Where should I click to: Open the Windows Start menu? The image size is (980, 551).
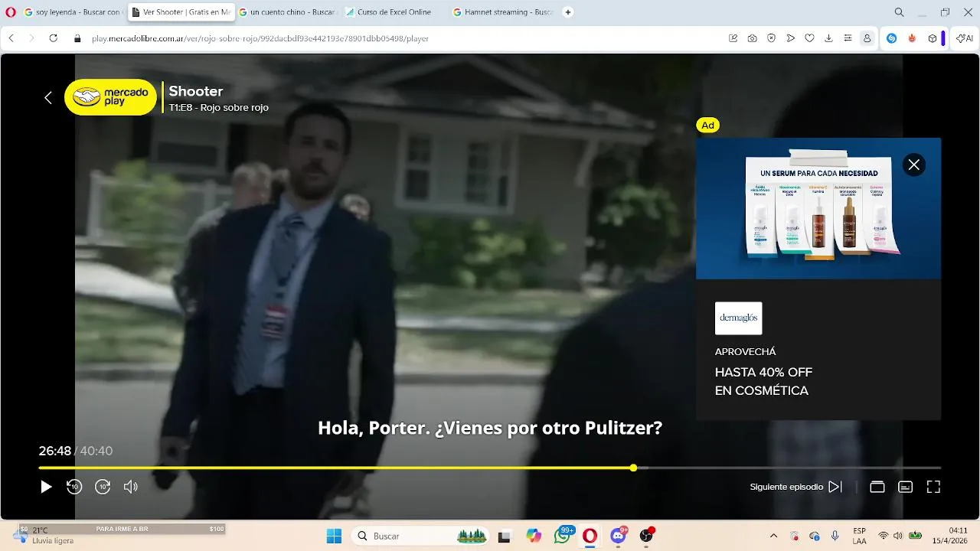click(x=334, y=536)
